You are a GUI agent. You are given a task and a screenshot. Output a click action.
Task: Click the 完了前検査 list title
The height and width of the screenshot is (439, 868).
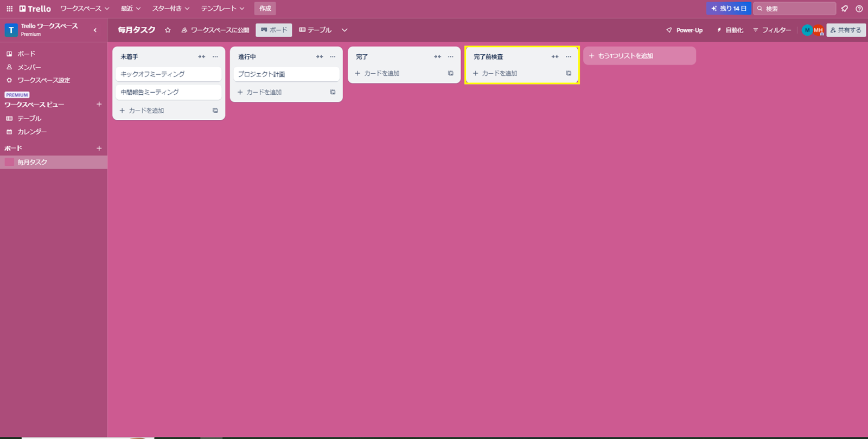click(488, 56)
